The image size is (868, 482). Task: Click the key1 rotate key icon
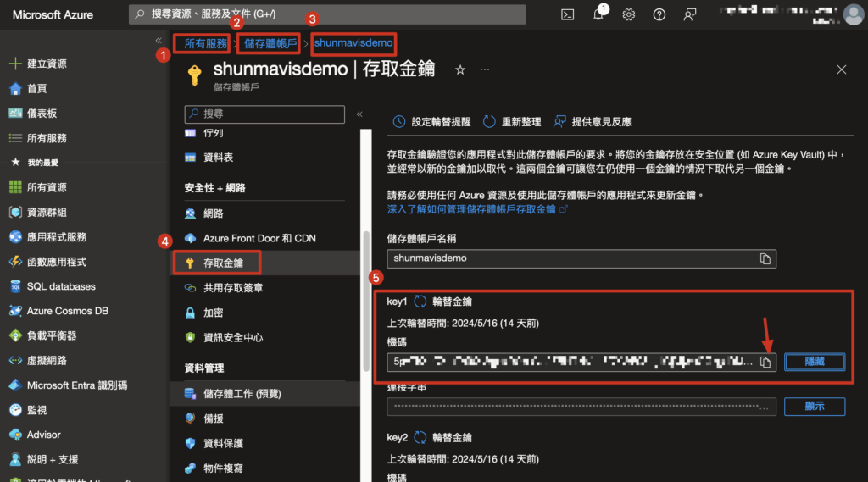pyautogui.click(x=420, y=302)
